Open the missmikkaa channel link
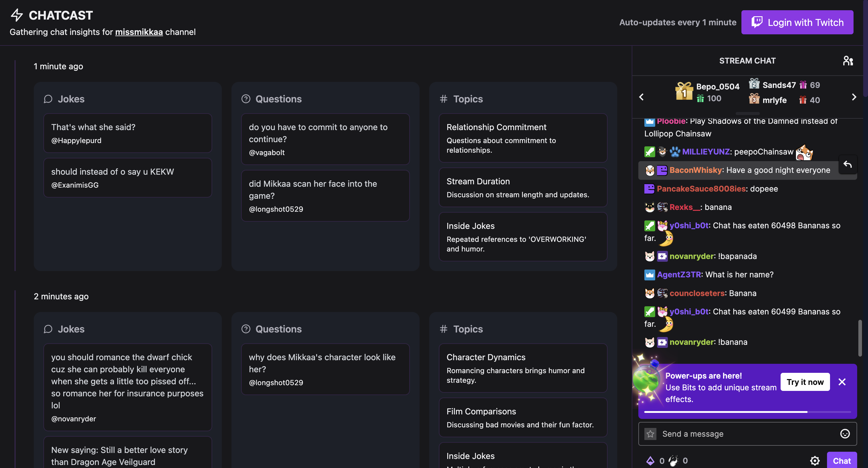This screenshot has height=468, width=868. tap(139, 32)
